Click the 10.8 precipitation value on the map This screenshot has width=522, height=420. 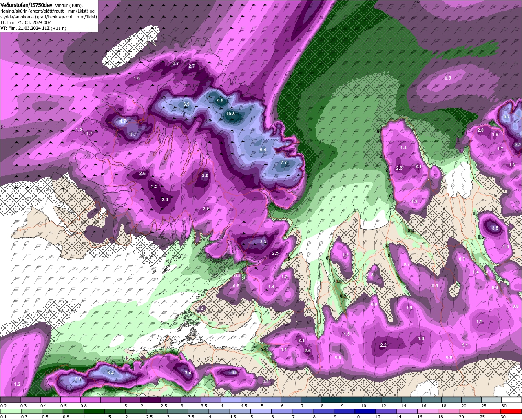(230, 114)
